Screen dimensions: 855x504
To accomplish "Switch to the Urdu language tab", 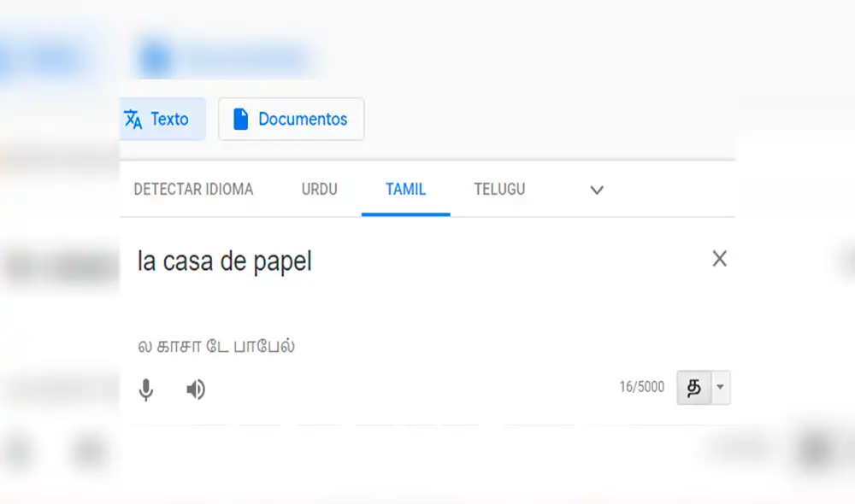I will 319,190.
